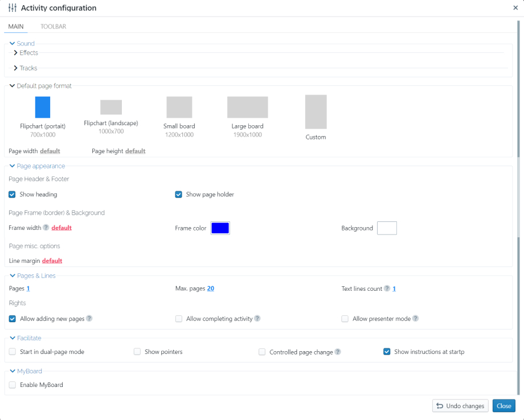The image size is (524, 420).
Task: Pick the Large board page format
Action: coord(248,117)
